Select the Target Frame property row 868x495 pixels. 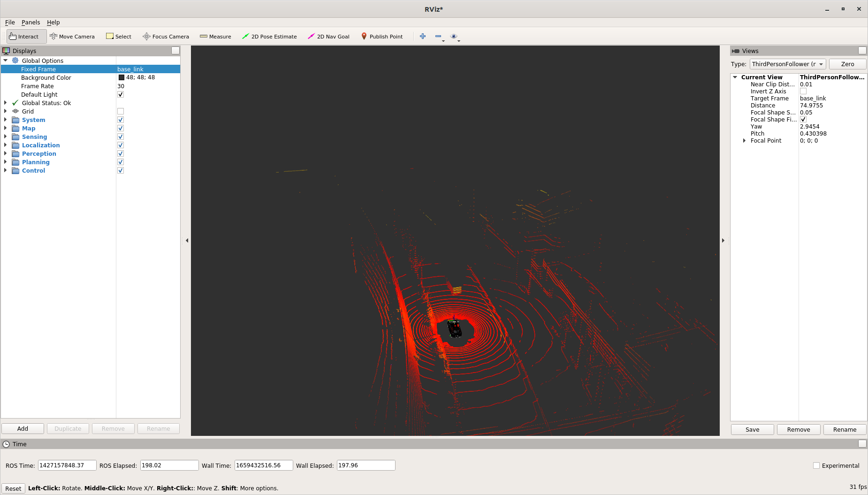click(799, 99)
